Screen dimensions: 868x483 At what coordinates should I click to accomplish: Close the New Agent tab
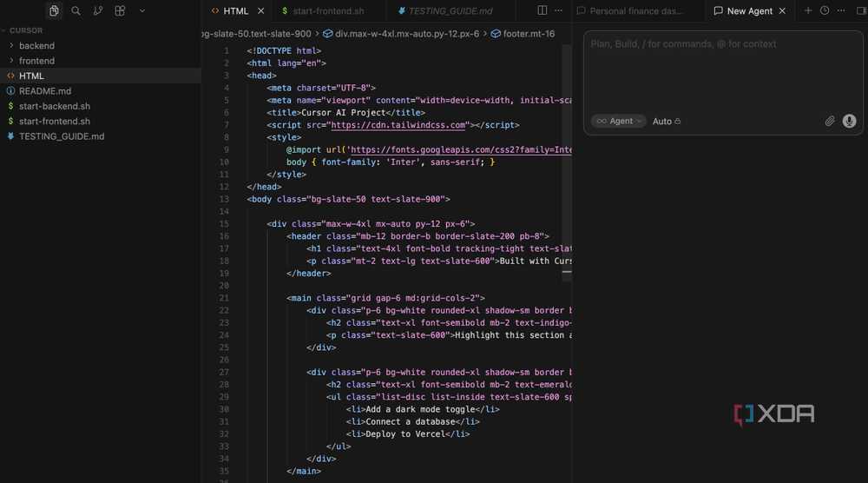(x=782, y=10)
